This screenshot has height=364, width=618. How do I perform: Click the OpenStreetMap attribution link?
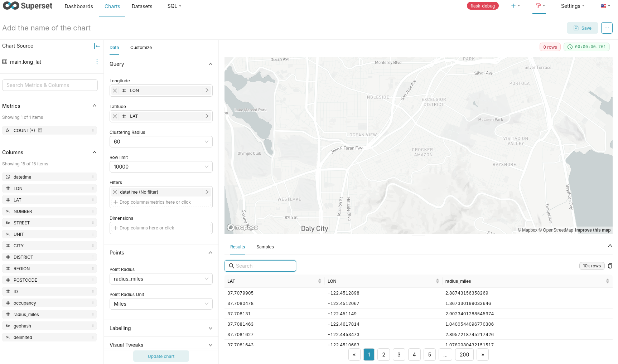click(x=556, y=230)
